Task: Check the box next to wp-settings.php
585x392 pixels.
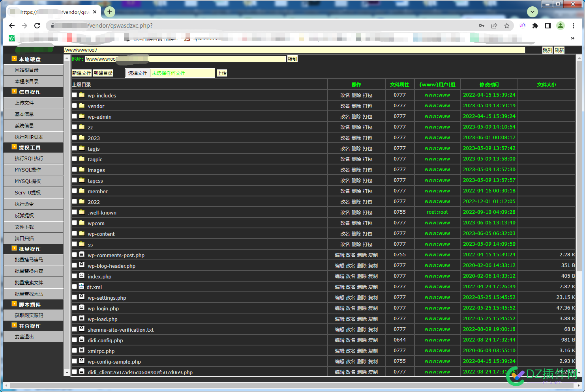Action: pyautogui.click(x=75, y=297)
